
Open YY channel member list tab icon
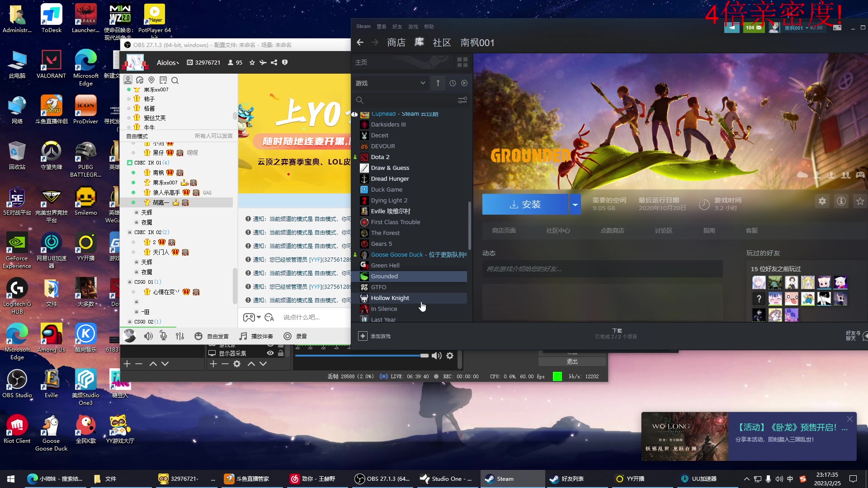pos(128,80)
